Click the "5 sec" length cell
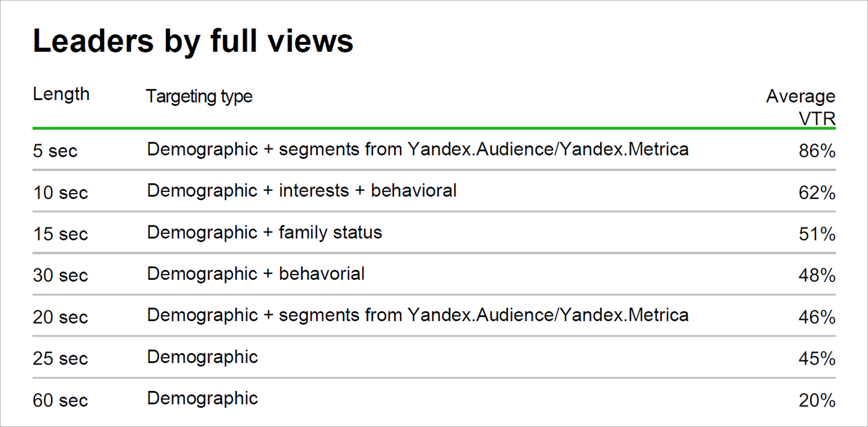Screen dimensions: 868x427 point(55,151)
